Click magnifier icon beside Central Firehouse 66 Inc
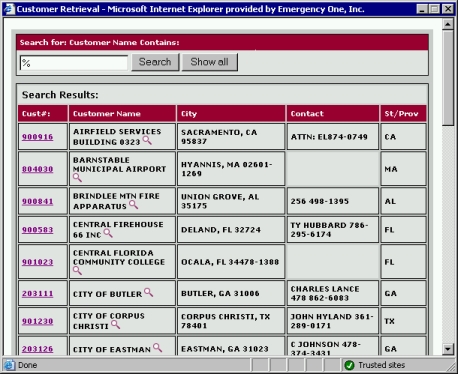Image resolution: width=458 pixels, height=374 pixels. click(108, 233)
